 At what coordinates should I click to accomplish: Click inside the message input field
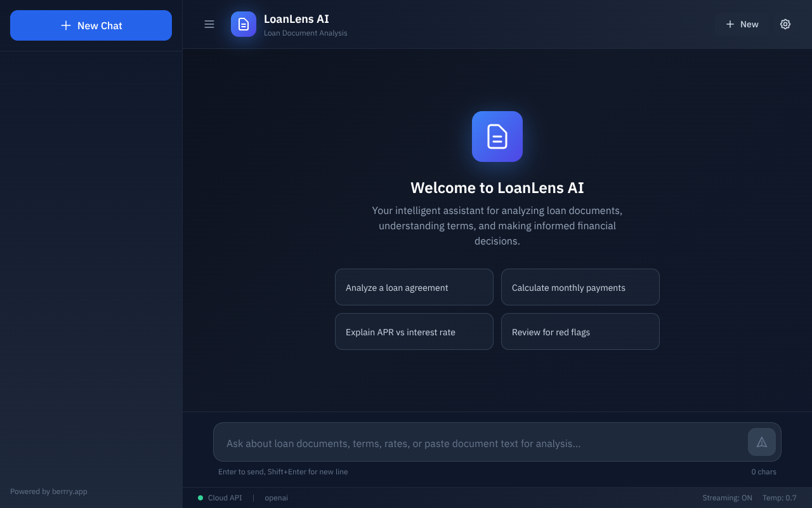click(444, 443)
